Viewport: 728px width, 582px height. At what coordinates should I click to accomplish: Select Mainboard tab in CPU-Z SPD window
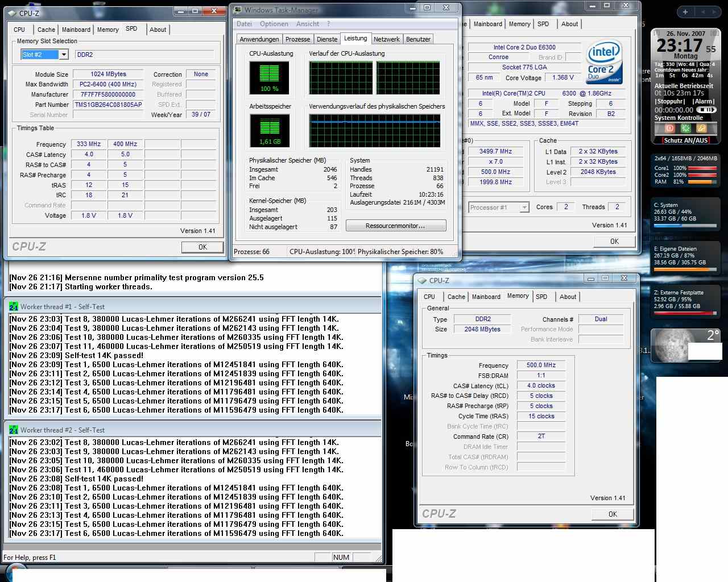76,30
